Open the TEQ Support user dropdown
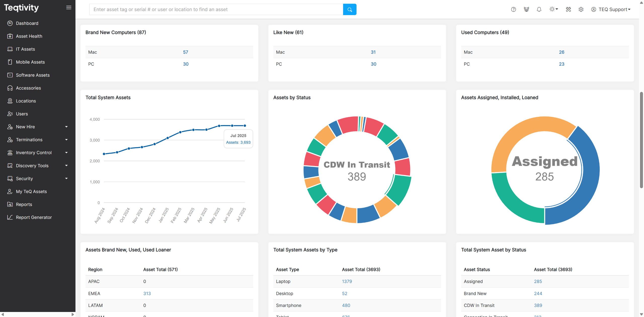The width and height of the screenshot is (644, 317). tap(611, 10)
